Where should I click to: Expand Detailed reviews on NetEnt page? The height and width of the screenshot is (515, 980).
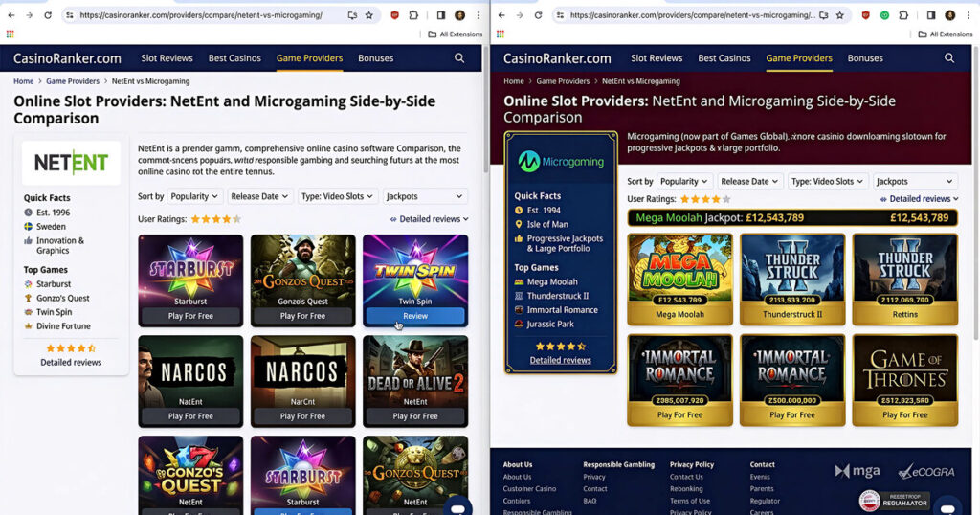[430, 219]
